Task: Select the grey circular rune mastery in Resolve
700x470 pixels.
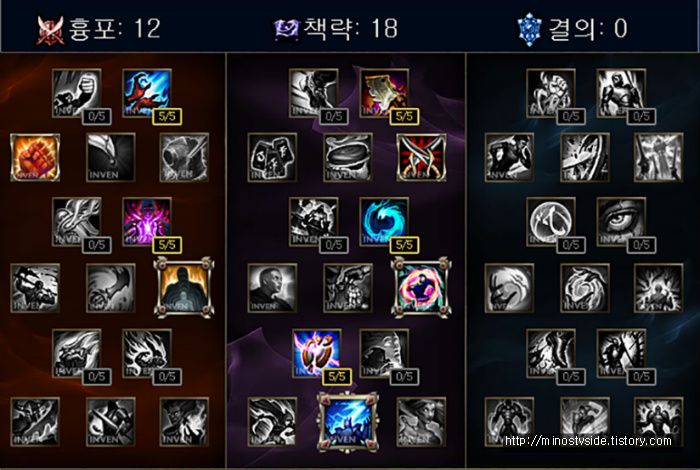Action: click(550, 222)
